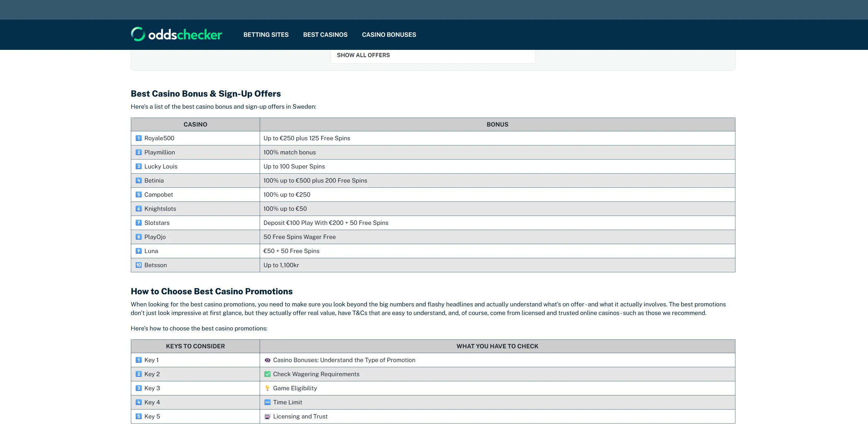Click the oddschecker logo icon
The width and height of the screenshot is (868, 425).
(138, 34)
